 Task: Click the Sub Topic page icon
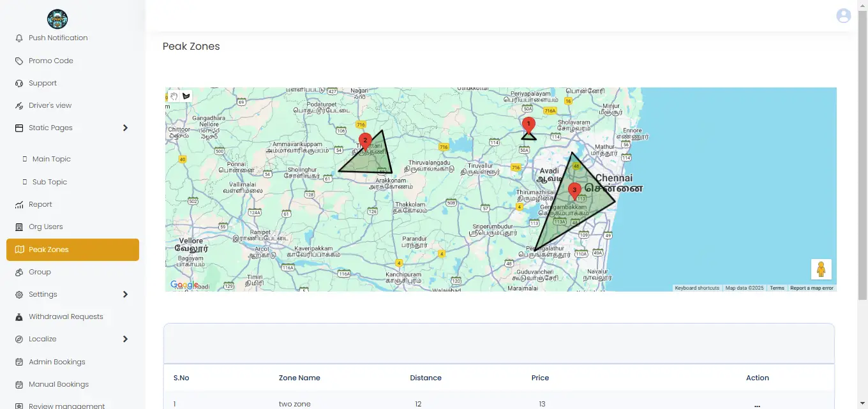pyautogui.click(x=25, y=182)
